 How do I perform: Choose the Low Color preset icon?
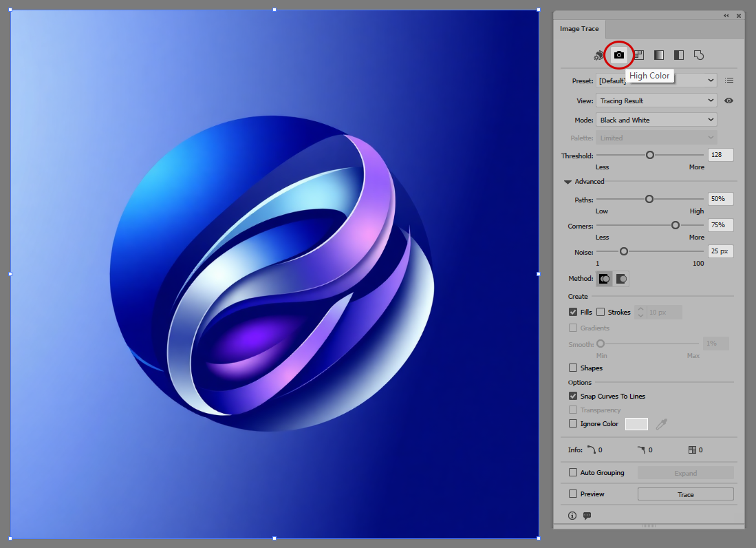pyautogui.click(x=639, y=55)
